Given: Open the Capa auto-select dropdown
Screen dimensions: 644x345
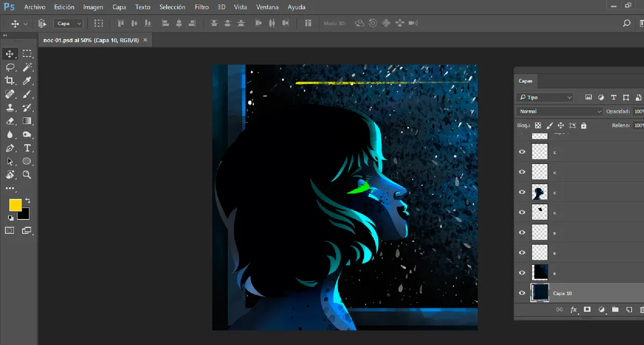Looking at the screenshot, I should tap(68, 23).
